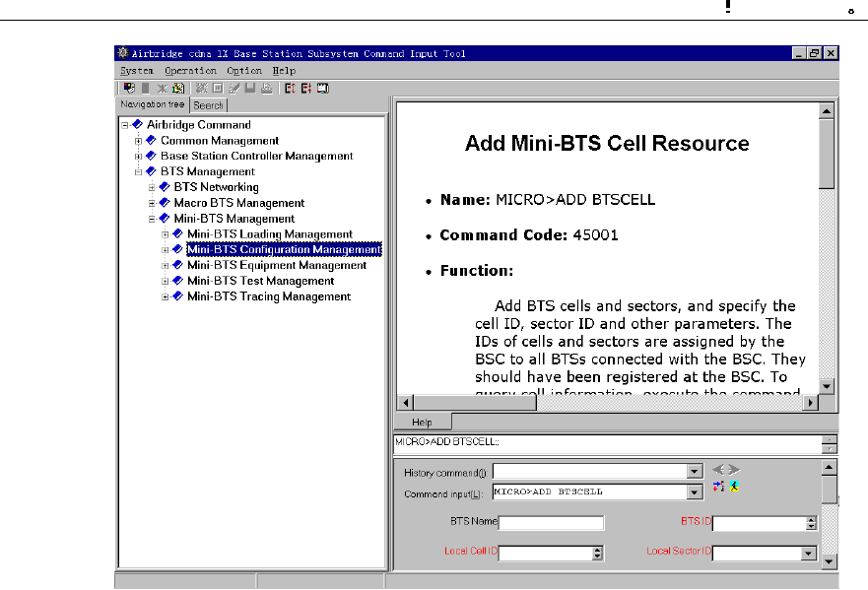This screenshot has width=868, height=590.
Task: Click the yellow document toolbar icon
Action: [178, 88]
